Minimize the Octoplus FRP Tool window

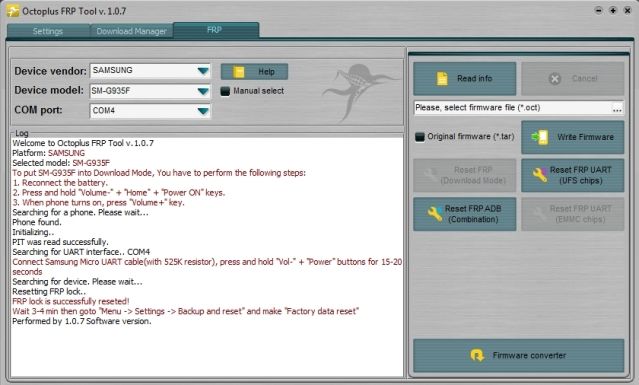pos(598,10)
